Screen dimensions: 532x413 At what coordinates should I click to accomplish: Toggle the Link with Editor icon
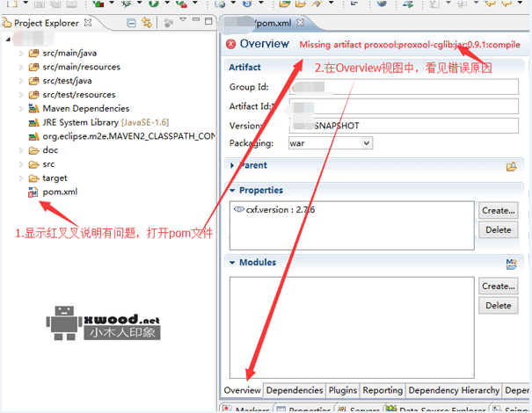(x=147, y=23)
